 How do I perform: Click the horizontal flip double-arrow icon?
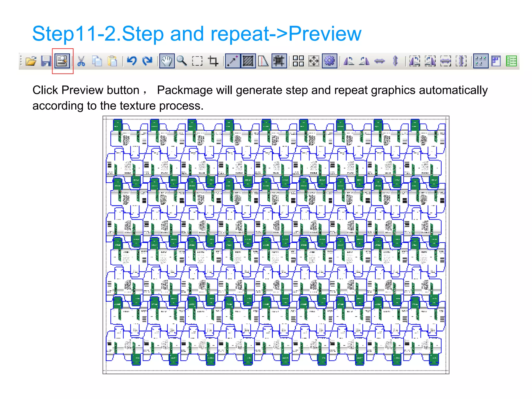(380, 61)
